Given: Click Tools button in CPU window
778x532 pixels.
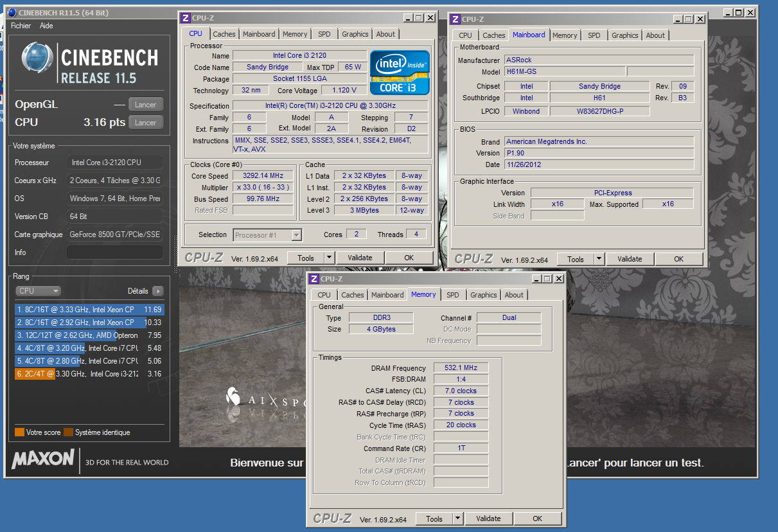Looking at the screenshot, I should 306,258.
